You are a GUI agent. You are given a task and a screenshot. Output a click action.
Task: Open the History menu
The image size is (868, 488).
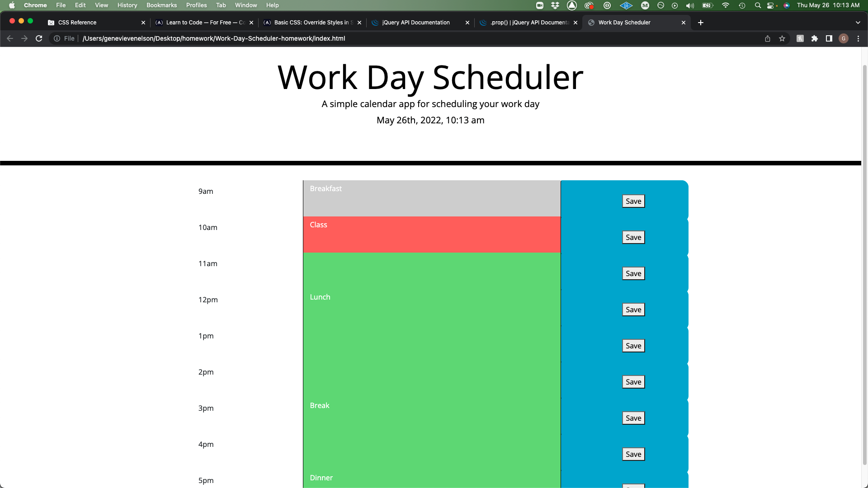pos(127,5)
